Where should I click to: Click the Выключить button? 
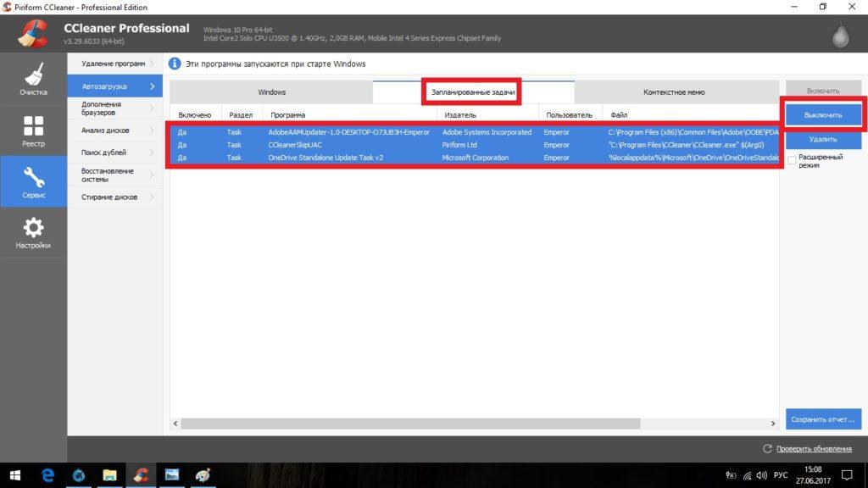point(823,115)
